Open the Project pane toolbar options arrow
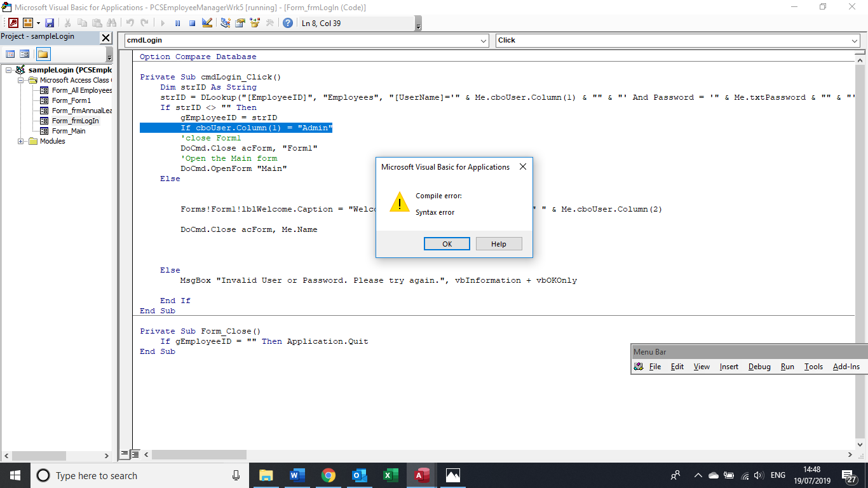The height and width of the screenshot is (488, 868). click(109, 55)
